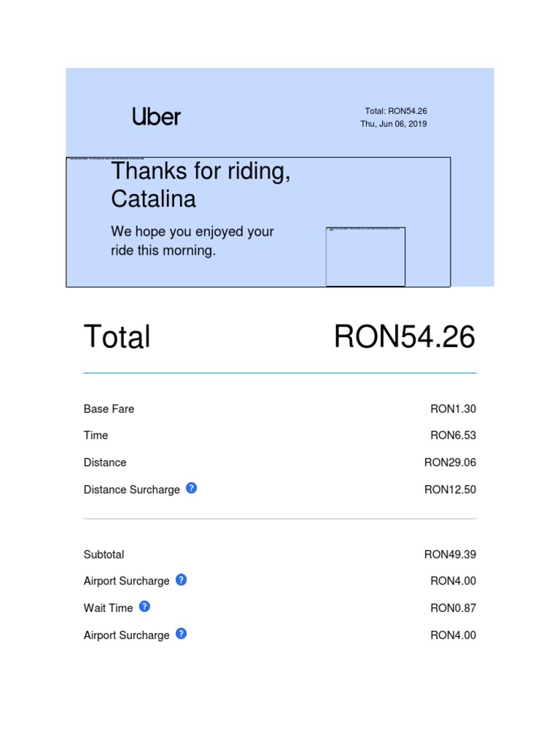
Task: Click the large "Total" heading label
Action: 117,337
